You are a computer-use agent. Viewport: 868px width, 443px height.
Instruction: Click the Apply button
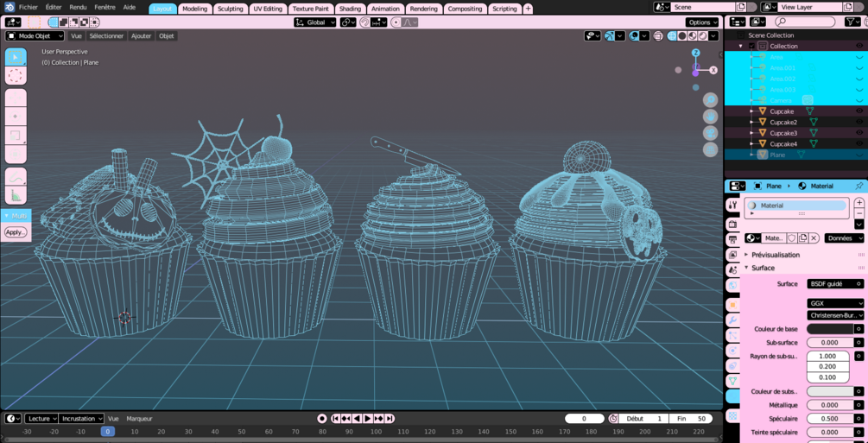click(x=16, y=232)
